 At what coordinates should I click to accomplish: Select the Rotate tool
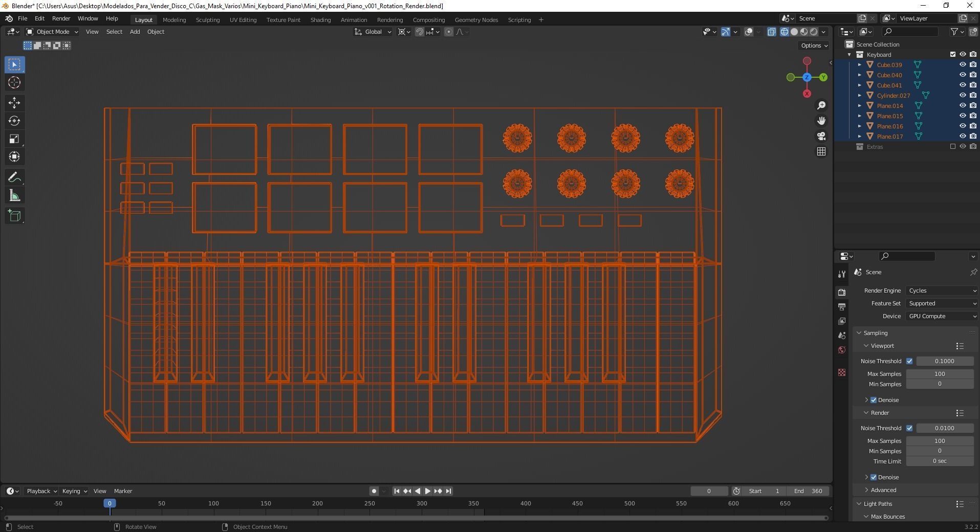click(x=14, y=121)
